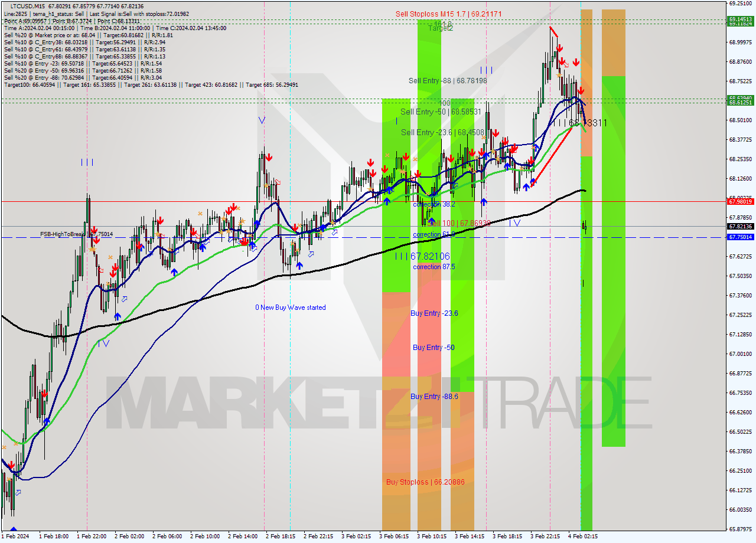Screen dimensions: 756x543
Task: Click the 67.00100 price axis label
Action: (x=740, y=354)
